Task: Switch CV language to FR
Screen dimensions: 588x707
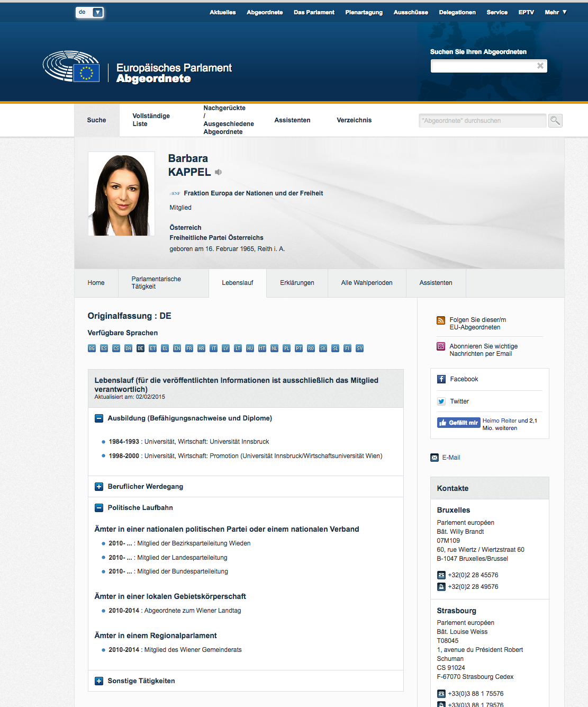Action: [189, 348]
